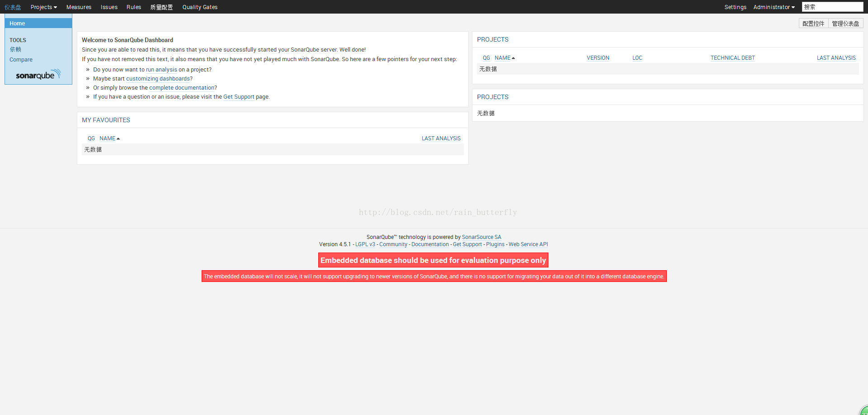Go to the Measures menu

pyautogui.click(x=79, y=7)
